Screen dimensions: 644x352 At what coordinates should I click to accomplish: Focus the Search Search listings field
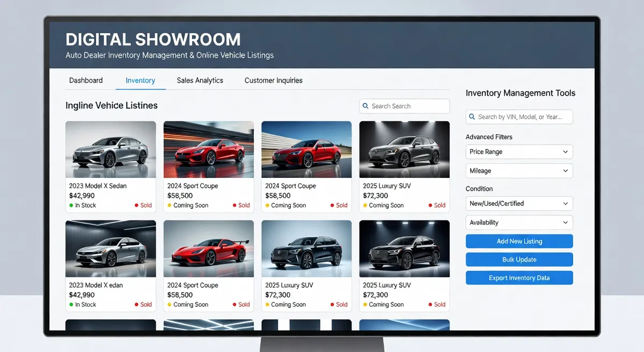[404, 106]
